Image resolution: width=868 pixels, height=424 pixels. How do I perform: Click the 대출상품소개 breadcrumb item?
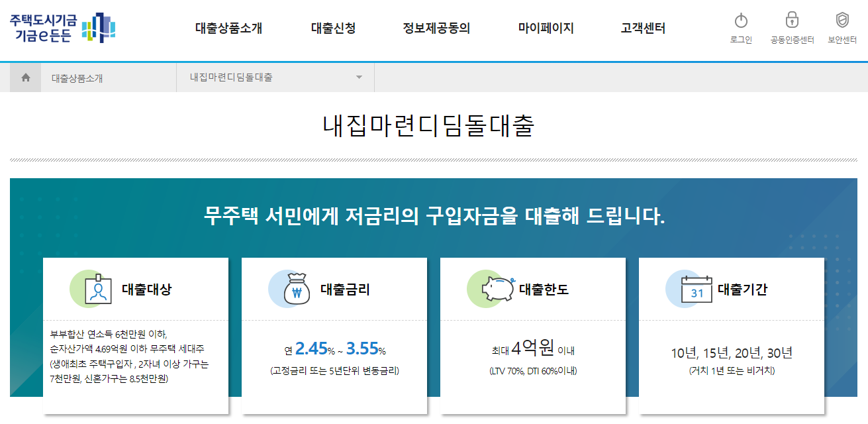coord(77,78)
